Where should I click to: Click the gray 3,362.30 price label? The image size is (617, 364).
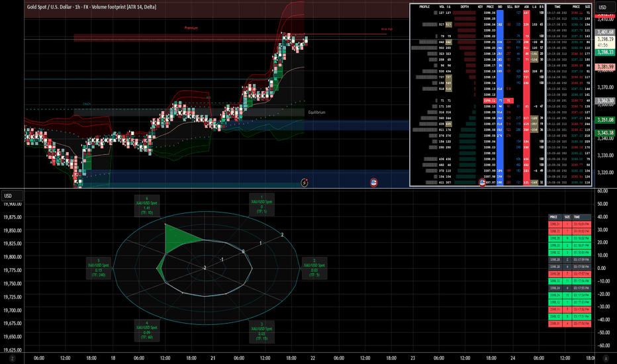(x=605, y=101)
